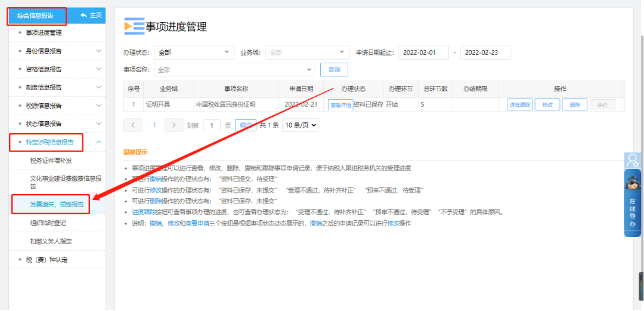Go to next page arrow in pagination
Screen dimensions: 644x311
coord(174,125)
